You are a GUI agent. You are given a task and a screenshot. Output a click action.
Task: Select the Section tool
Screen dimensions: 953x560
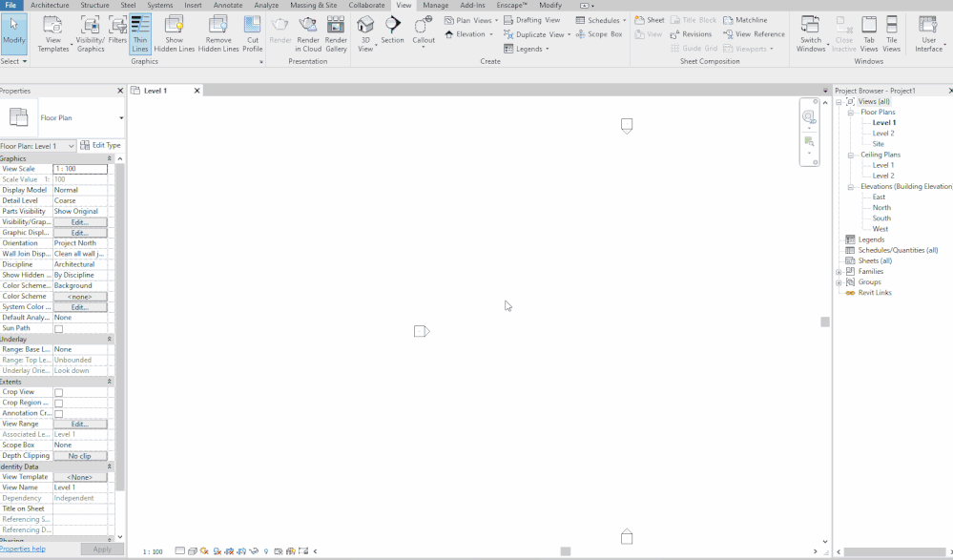point(392,31)
